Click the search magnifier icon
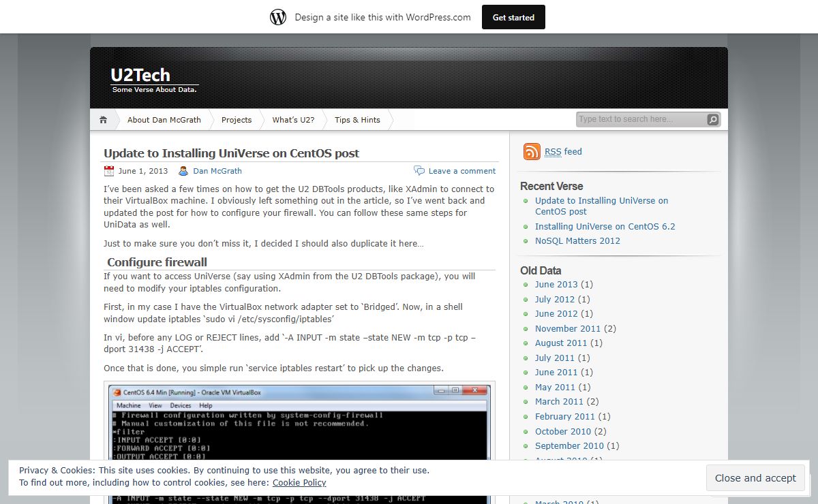Viewport: 818px width, 504px height. (712, 120)
